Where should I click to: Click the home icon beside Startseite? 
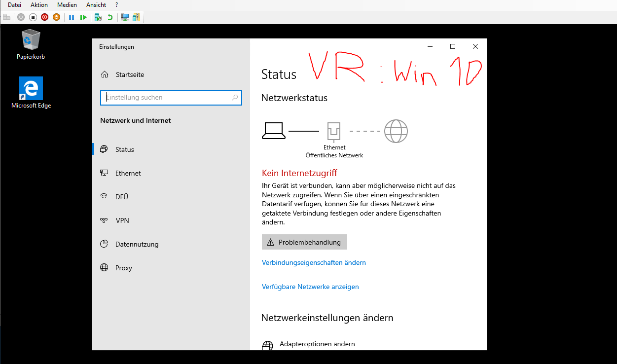coord(105,74)
